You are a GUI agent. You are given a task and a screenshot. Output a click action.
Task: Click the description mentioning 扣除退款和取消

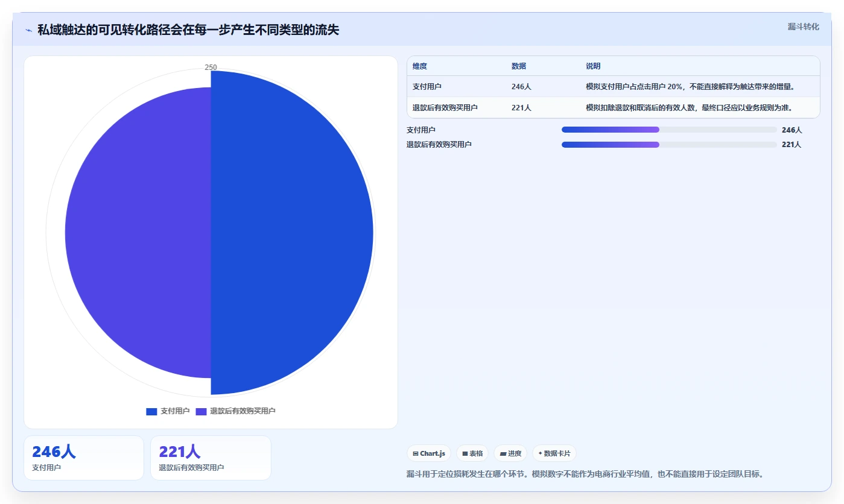(689, 108)
